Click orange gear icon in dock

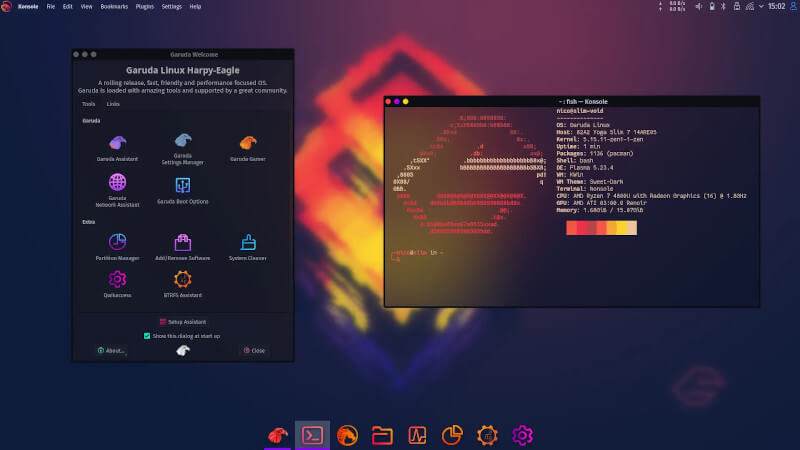pyautogui.click(x=487, y=435)
